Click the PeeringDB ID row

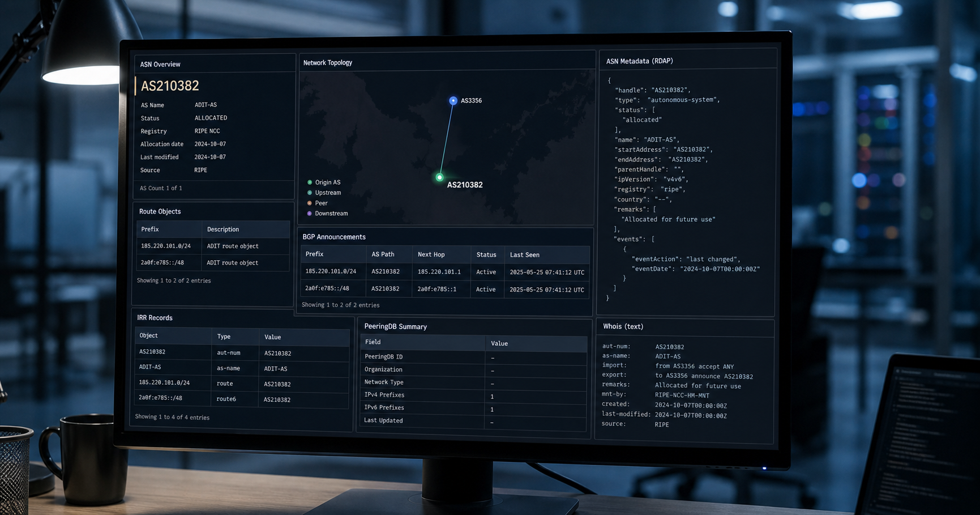(474, 357)
